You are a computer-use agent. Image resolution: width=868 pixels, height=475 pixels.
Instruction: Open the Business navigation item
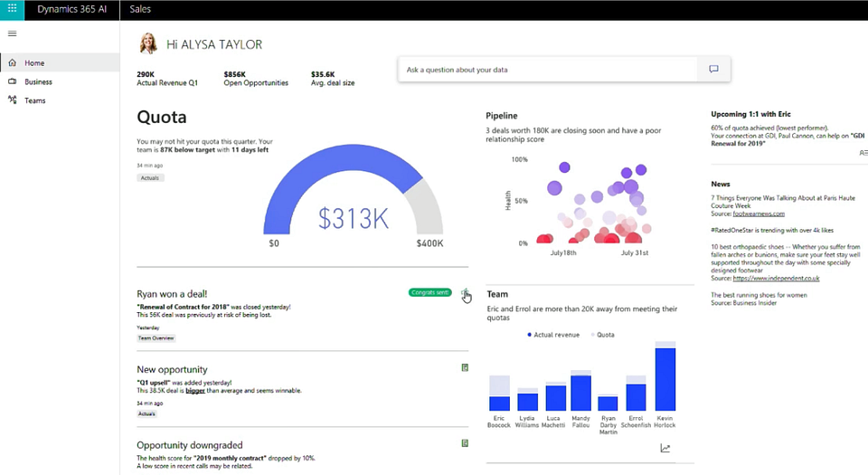[60, 81]
